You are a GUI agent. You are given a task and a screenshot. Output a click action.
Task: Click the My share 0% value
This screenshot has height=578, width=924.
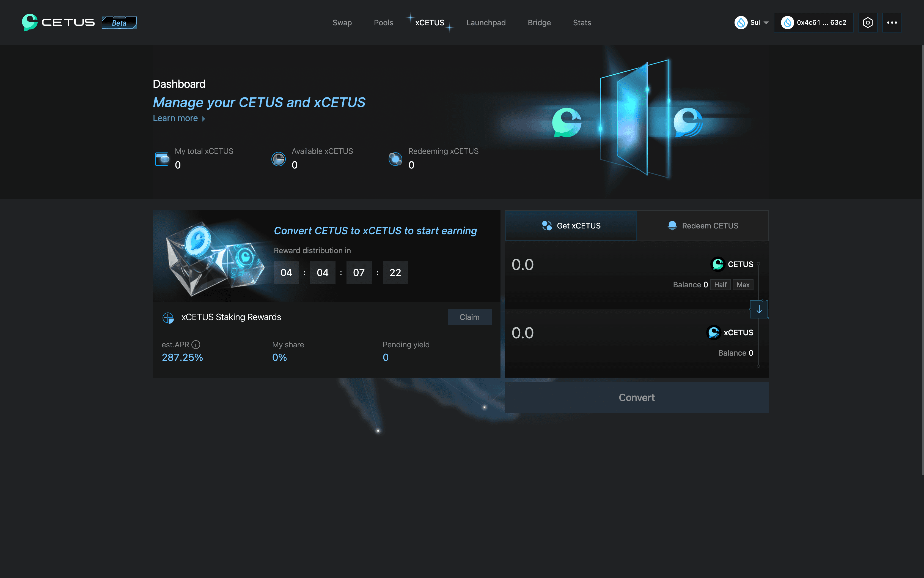[279, 358]
